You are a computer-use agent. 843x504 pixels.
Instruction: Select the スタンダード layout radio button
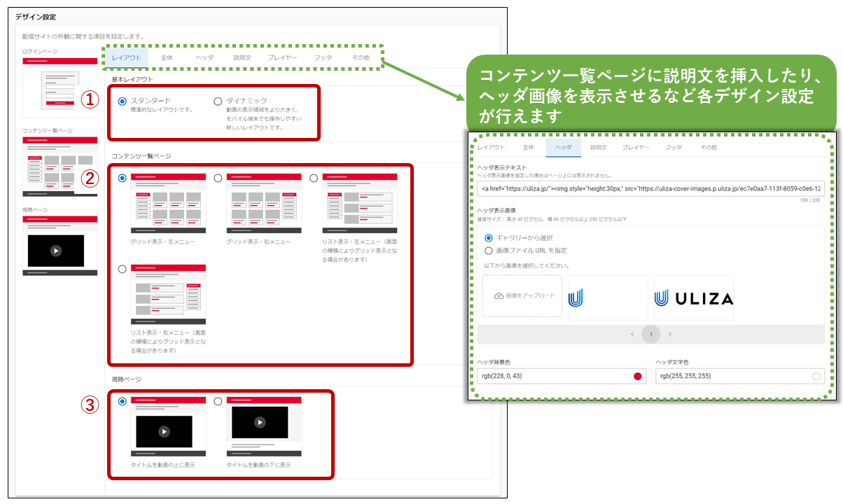click(x=123, y=101)
